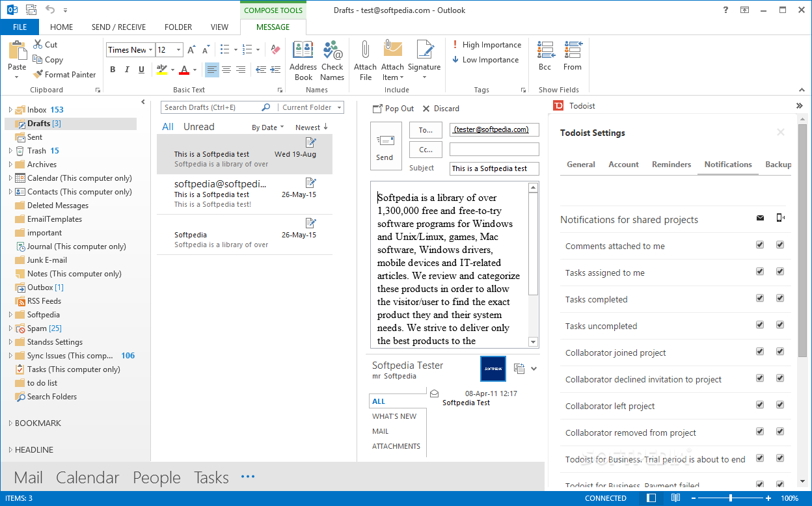Uncheck mobile notification for Comments attached to me
Viewport: 812px width, 506px height.
pyautogui.click(x=780, y=245)
